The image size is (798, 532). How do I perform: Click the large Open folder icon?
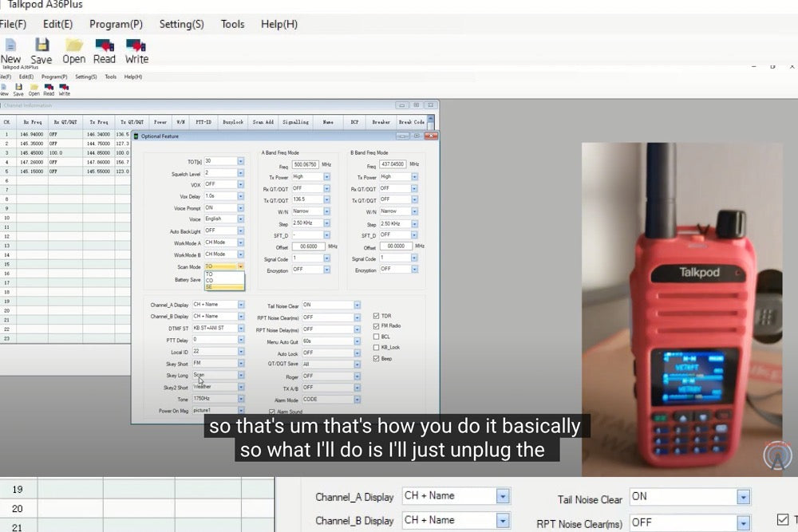point(74,45)
